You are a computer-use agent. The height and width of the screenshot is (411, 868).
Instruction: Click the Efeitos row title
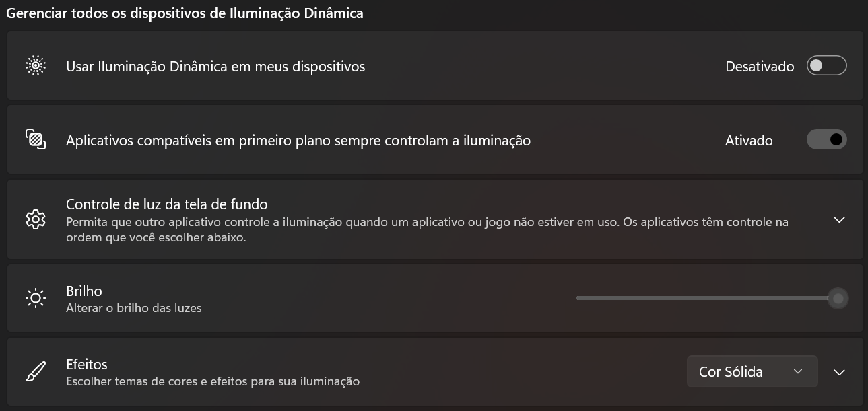tap(87, 364)
